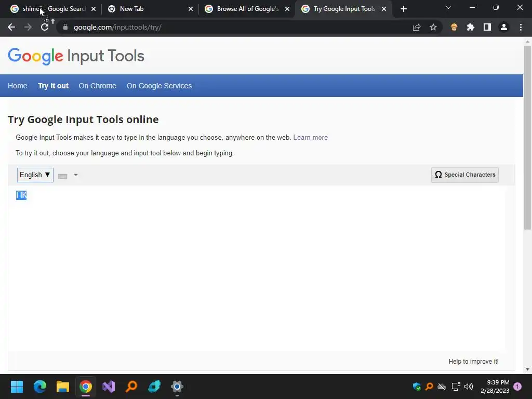Toggle the on-screen keyboard input tool

[x=63, y=176]
